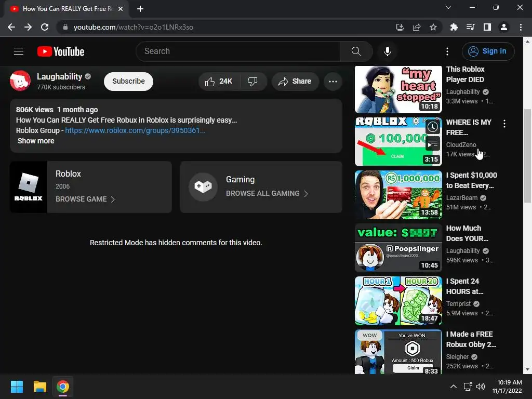
Task: Click the Share button
Action: tap(295, 82)
